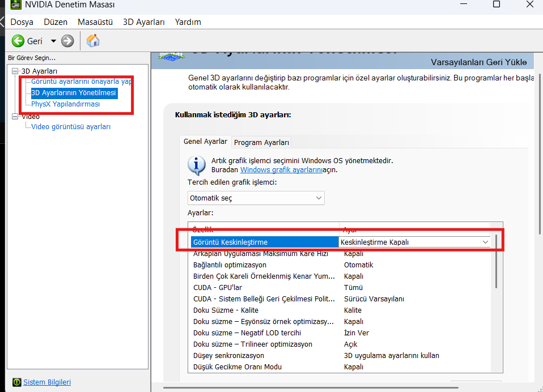Open the back history dropdown arrow next to Geri
The width and height of the screenshot is (543, 392).
[53, 41]
